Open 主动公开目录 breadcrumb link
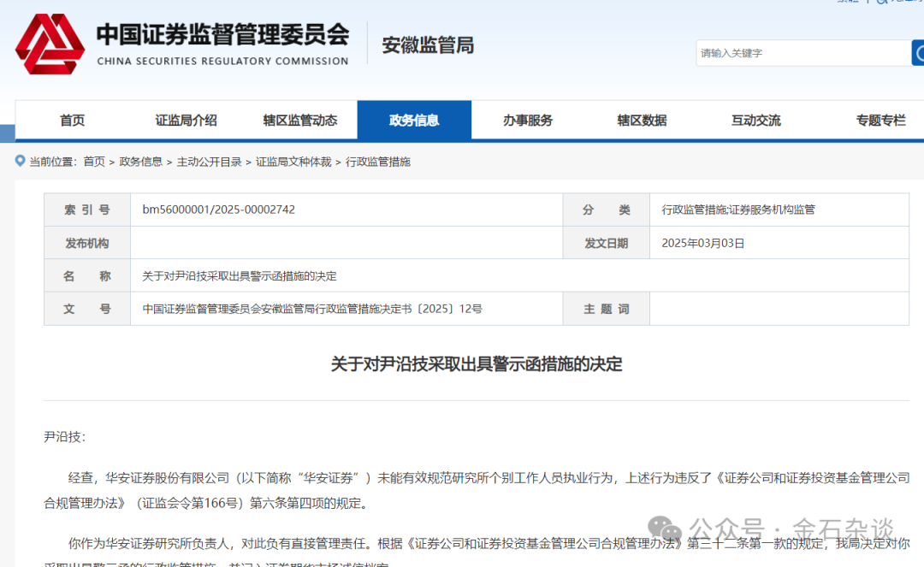Viewport: 924px width, 567px height. [209, 162]
